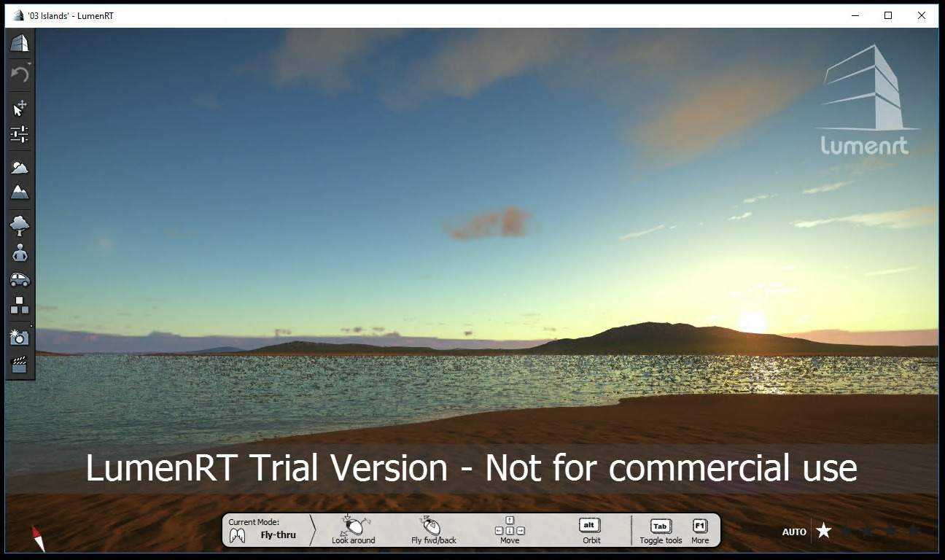Image resolution: width=945 pixels, height=560 pixels.
Task: Open the photo camera tool
Action: pyautogui.click(x=20, y=337)
